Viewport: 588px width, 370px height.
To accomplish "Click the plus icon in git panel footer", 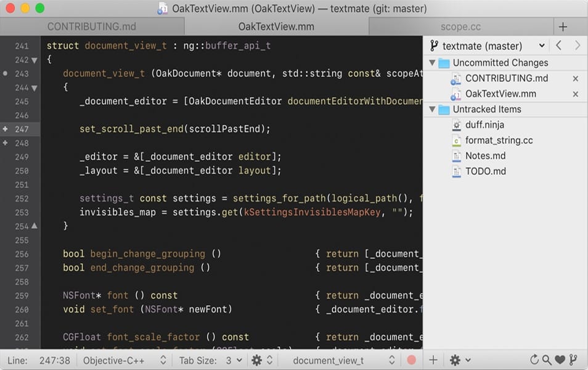I will [x=433, y=360].
